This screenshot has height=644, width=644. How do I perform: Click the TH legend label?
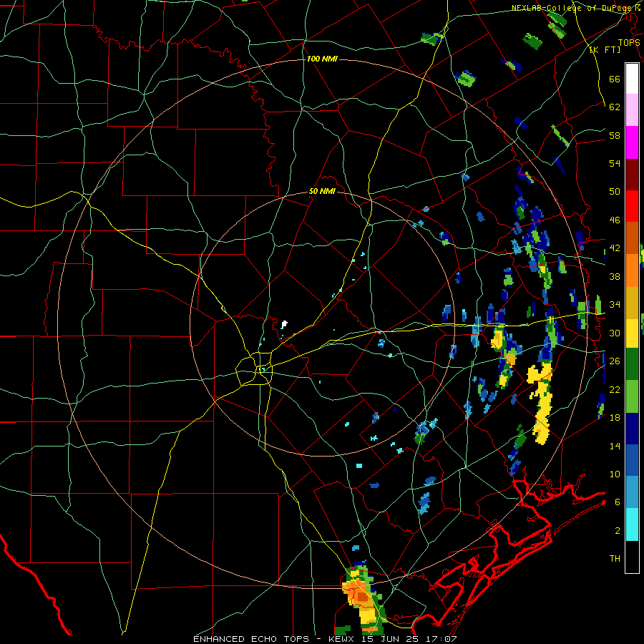tap(615, 559)
